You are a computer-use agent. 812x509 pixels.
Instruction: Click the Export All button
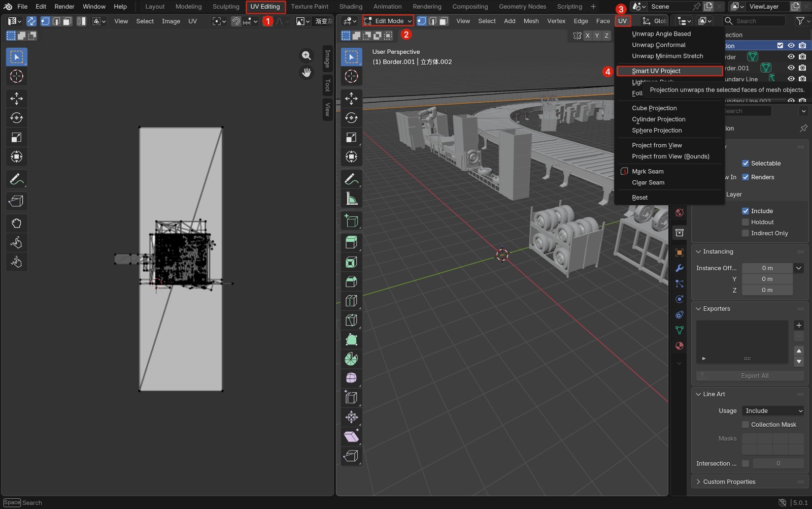(x=750, y=376)
